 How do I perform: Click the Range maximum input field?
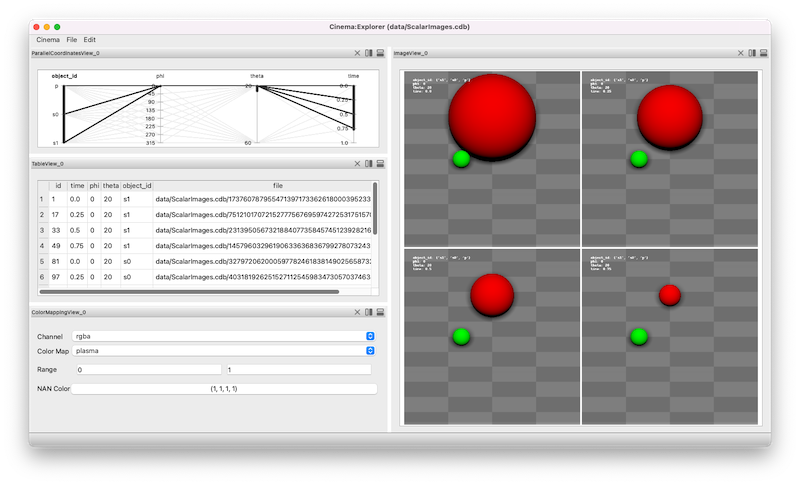click(x=299, y=370)
